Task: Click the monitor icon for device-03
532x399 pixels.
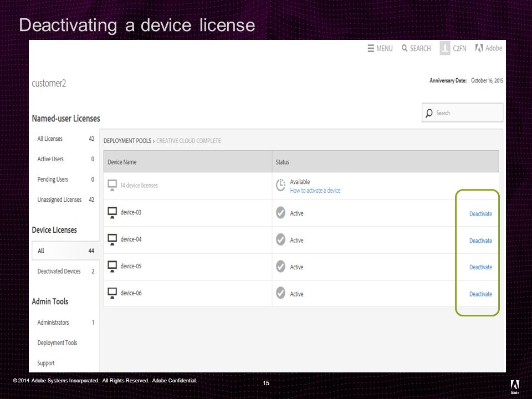Action: [x=112, y=213]
